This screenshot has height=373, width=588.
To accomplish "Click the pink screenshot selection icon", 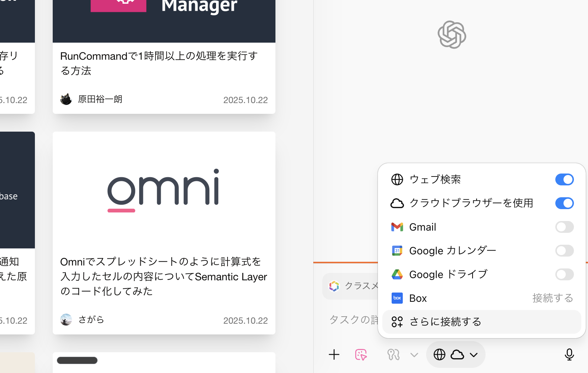I will (x=361, y=355).
